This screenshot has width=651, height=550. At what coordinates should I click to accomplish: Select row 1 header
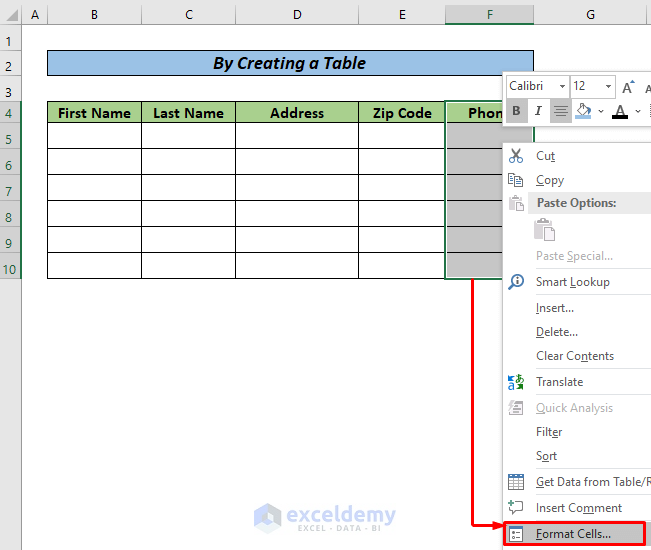(10, 38)
